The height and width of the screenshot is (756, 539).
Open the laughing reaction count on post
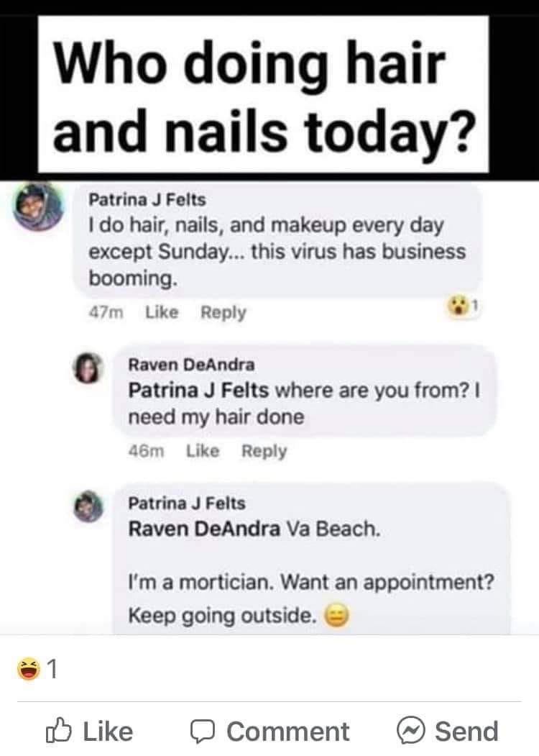[37, 669]
